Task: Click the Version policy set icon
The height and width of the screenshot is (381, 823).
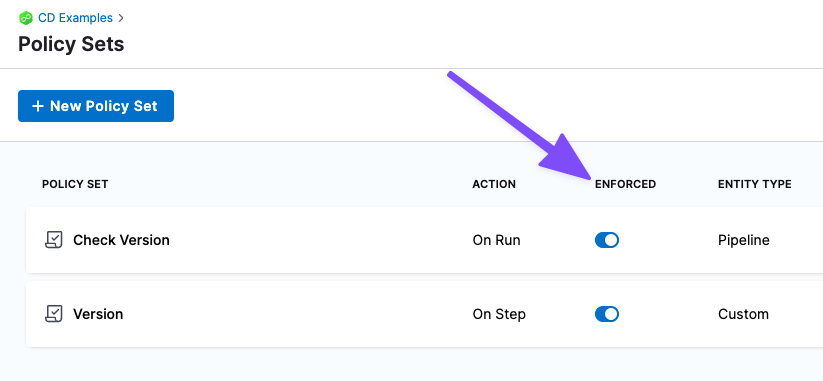Action: [54, 314]
